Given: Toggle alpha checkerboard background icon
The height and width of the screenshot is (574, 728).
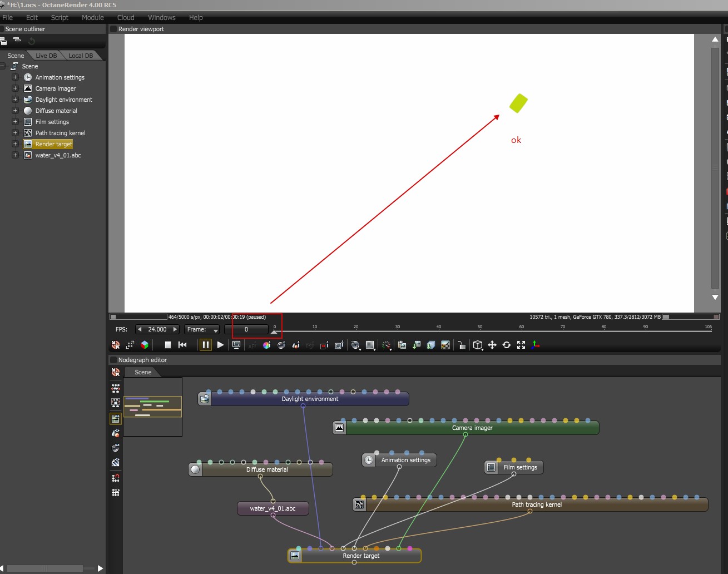Looking at the screenshot, I should (445, 345).
